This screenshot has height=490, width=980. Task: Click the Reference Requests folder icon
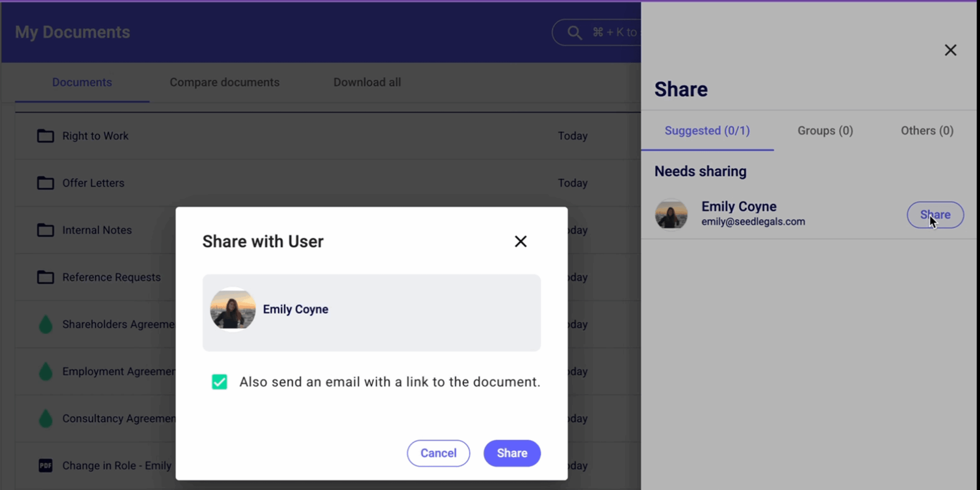[x=45, y=277]
